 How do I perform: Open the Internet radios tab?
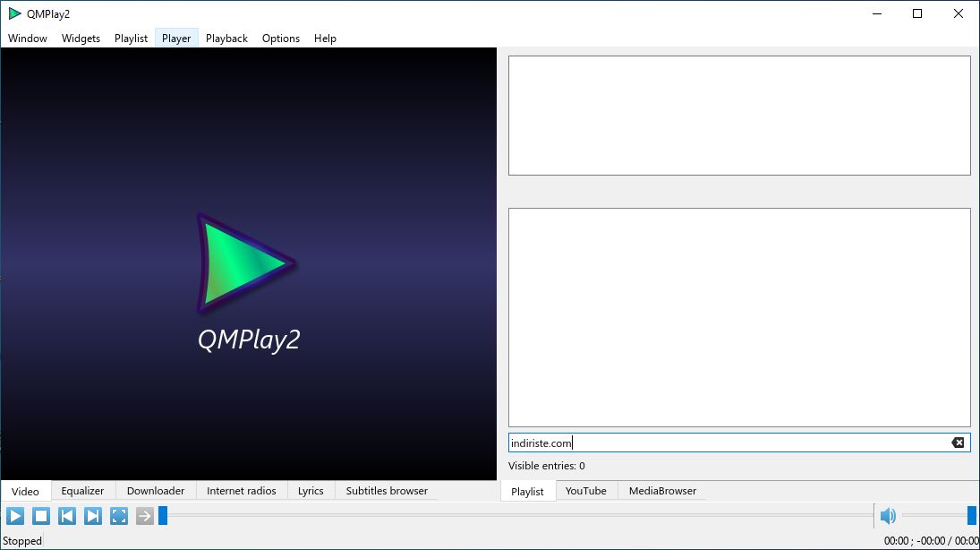click(242, 491)
